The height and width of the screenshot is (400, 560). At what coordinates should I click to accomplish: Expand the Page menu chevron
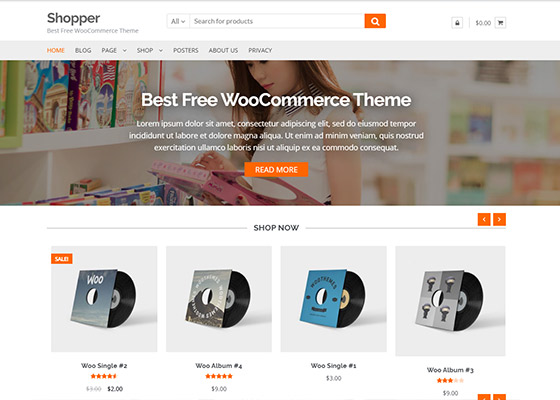(x=125, y=51)
